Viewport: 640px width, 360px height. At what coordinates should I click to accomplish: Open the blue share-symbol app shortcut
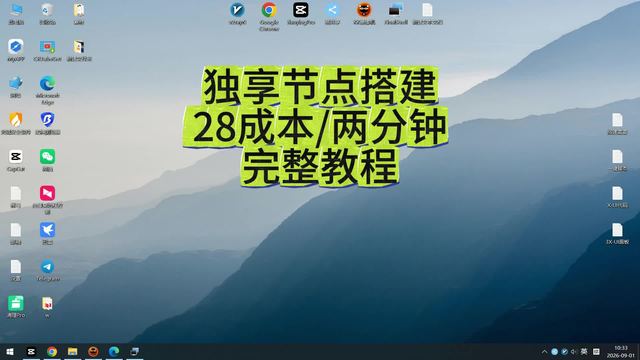click(x=332, y=13)
